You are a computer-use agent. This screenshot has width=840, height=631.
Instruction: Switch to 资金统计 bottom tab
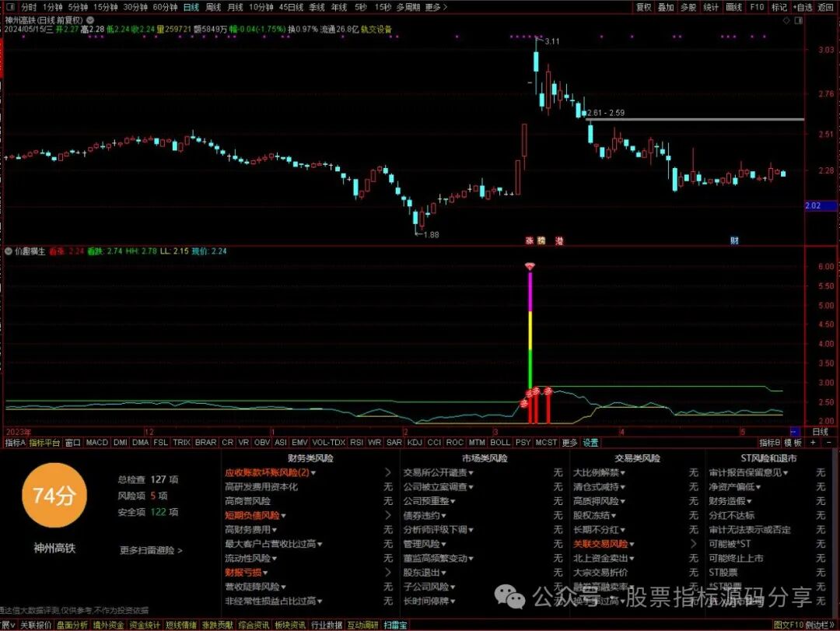tap(145, 625)
